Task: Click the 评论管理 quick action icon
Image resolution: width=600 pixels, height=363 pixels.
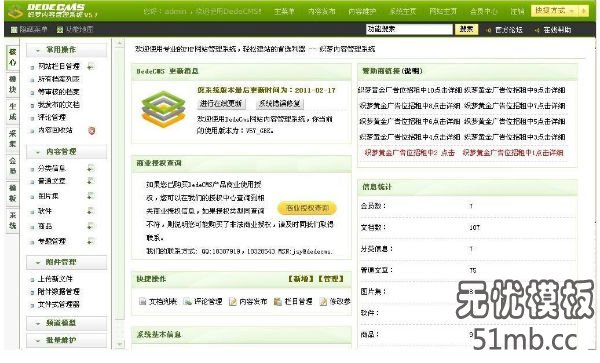Action: [188, 302]
